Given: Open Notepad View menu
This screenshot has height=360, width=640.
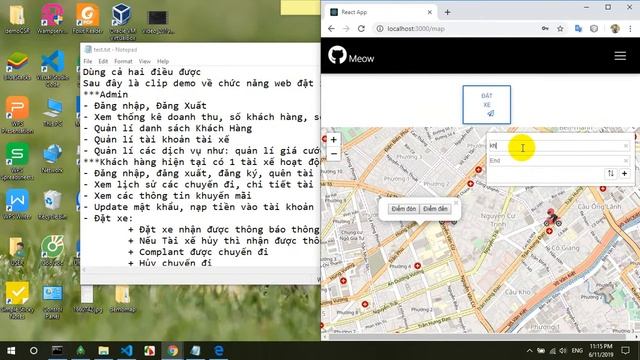Looking at the screenshot, I should point(144,61).
